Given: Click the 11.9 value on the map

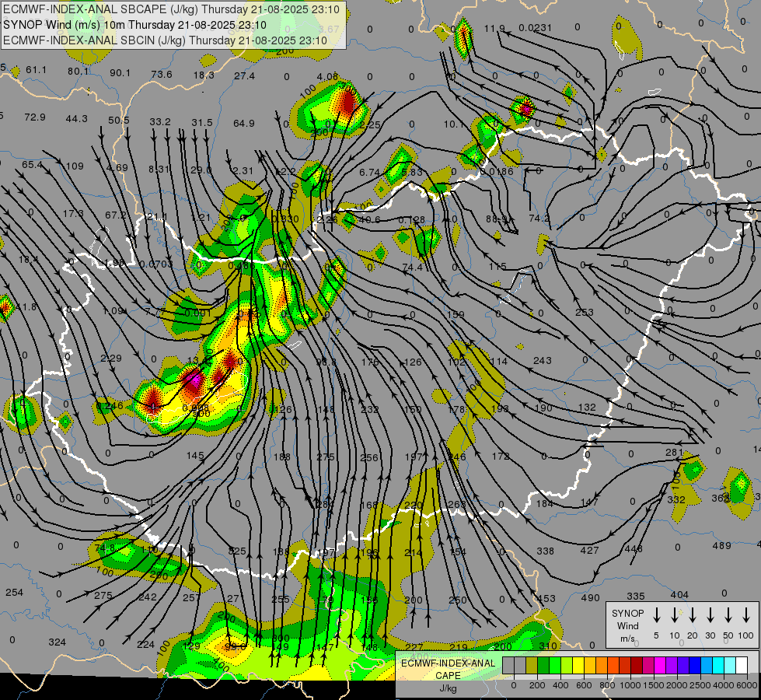Looking at the screenshot, I should (494, 28).
